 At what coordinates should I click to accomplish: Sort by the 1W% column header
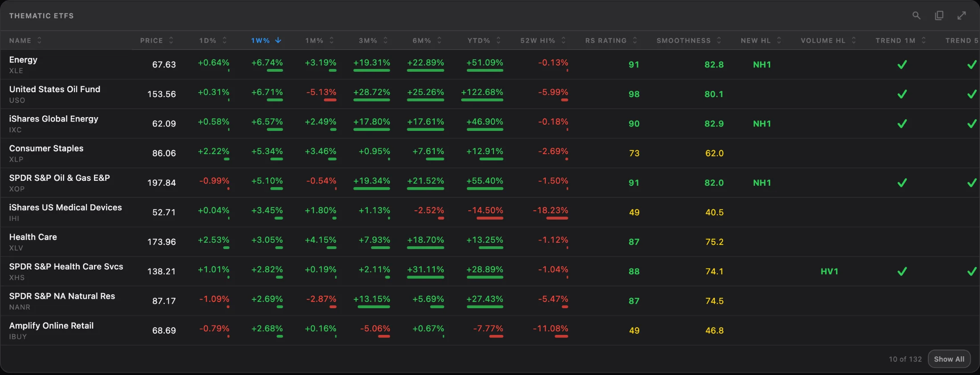pos(261,41)
